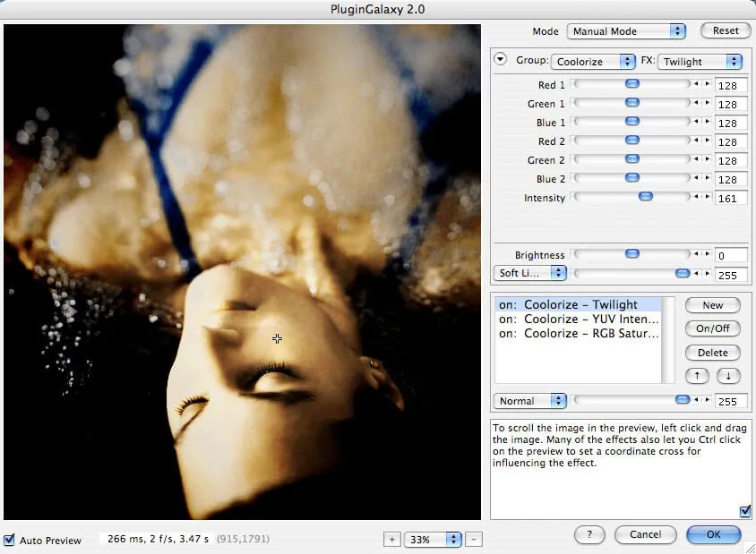Move selected effect down with arrow icon
756x554 pixels.
(728, 376)
